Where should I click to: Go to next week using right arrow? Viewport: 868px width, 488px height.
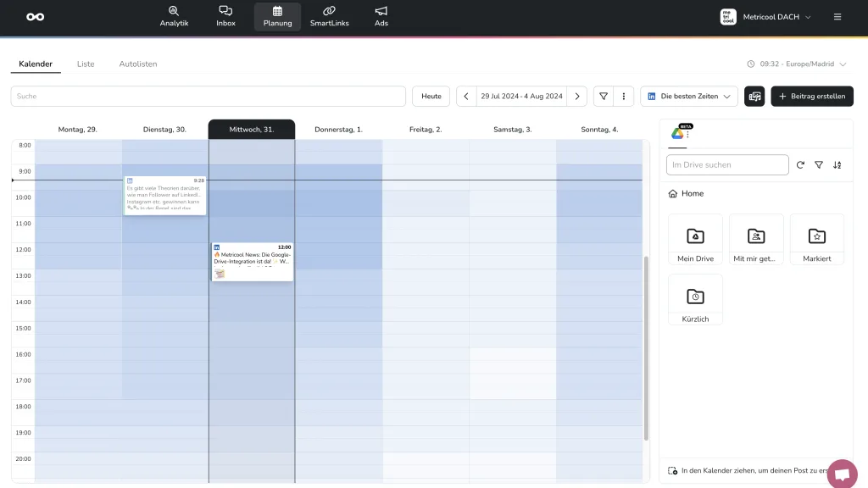tap(577, 97)
